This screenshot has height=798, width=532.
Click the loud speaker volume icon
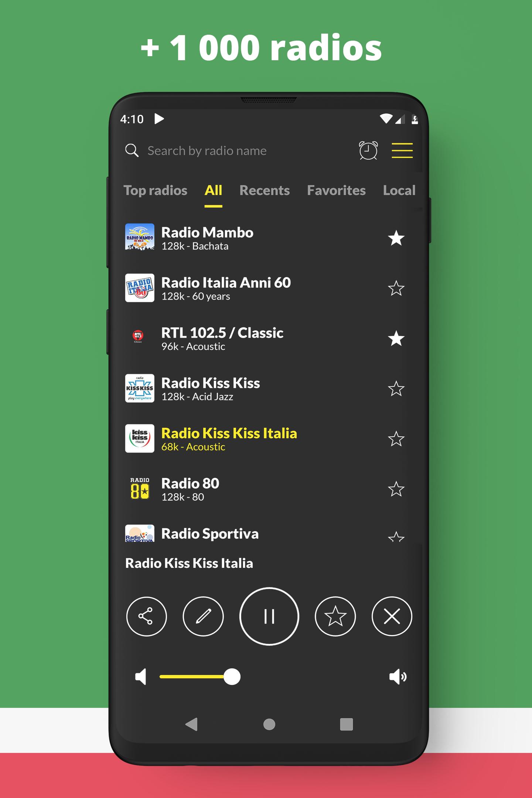tap(398, 677)
